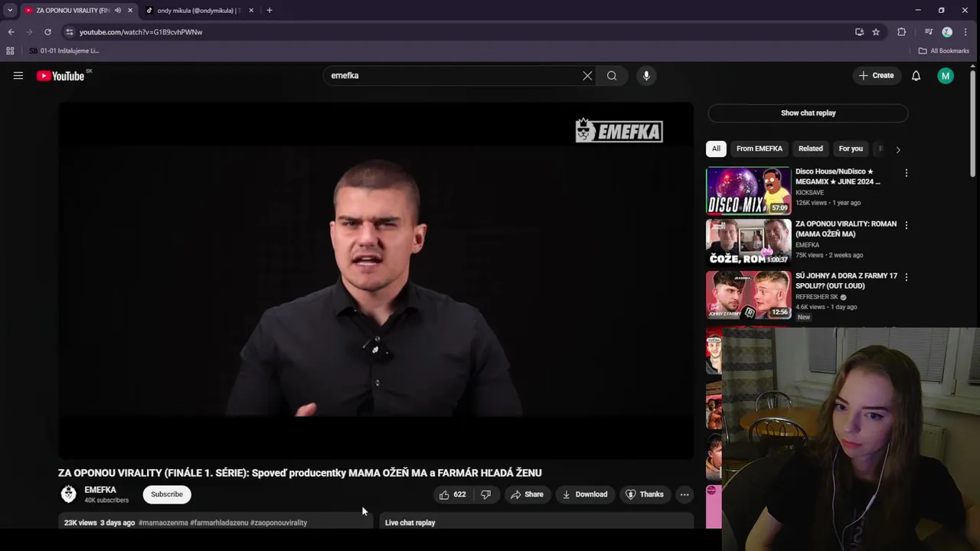Open Disco Mix thumbnail video
The image size is (980, 551).
[748, 191]
